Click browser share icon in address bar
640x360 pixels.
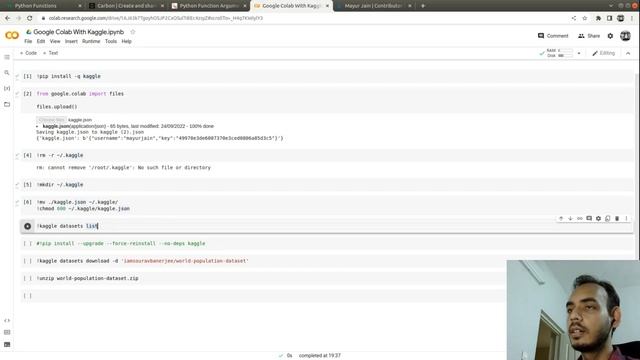[574, 18]
